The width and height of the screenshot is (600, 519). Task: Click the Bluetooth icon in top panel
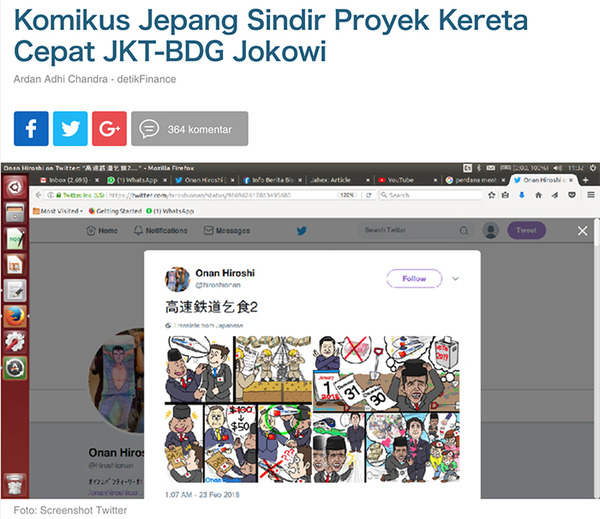(479, 168)
